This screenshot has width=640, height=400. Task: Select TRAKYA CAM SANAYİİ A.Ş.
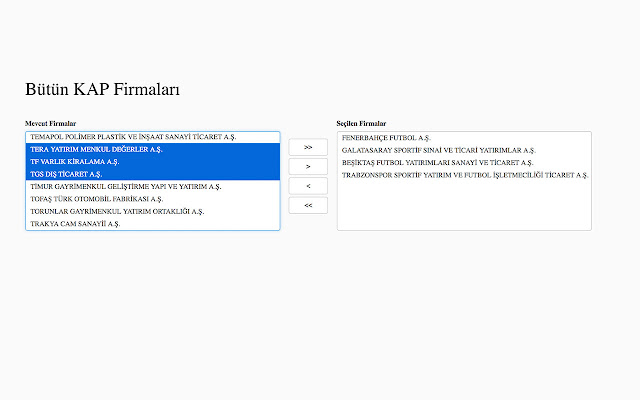pyautogui.click(x=153, y=224)
